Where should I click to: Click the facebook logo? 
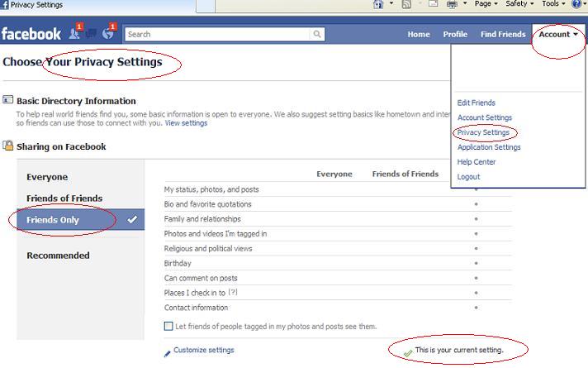tap(31, 34)
